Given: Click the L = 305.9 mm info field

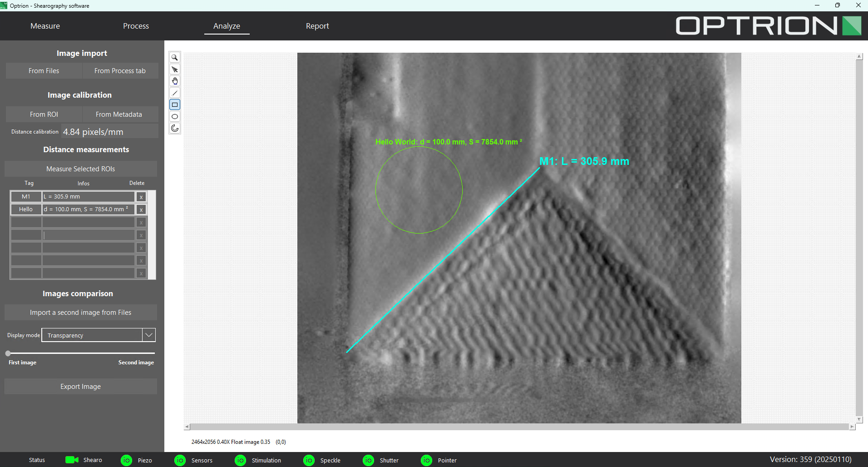Looking at the screenshot, I should coord(89,197).
